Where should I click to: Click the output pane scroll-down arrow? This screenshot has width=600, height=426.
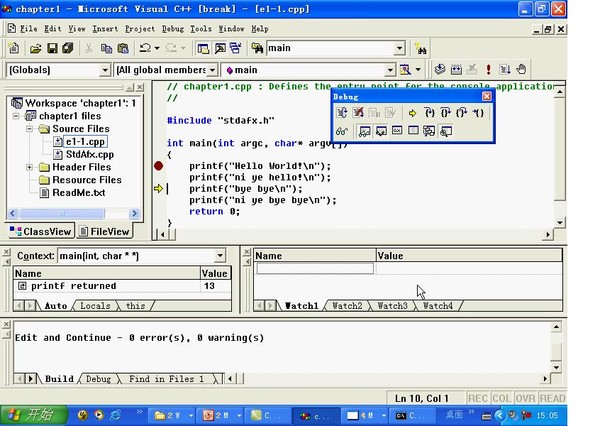556,367
